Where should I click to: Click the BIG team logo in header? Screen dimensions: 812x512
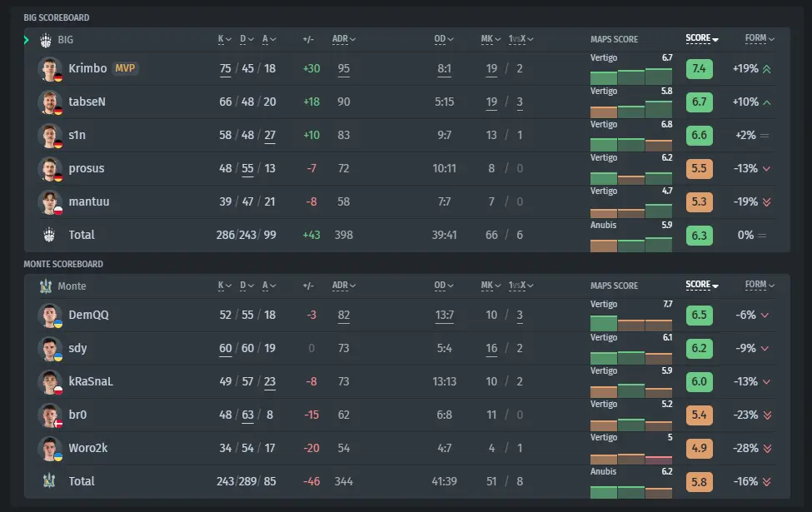(x=46, y=40)
